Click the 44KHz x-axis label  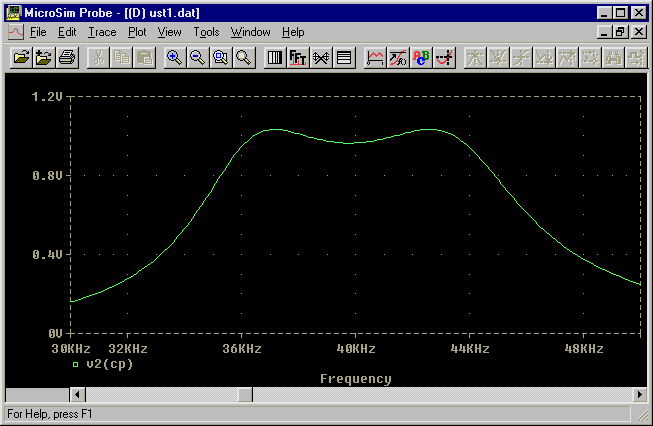click(470, 349)
